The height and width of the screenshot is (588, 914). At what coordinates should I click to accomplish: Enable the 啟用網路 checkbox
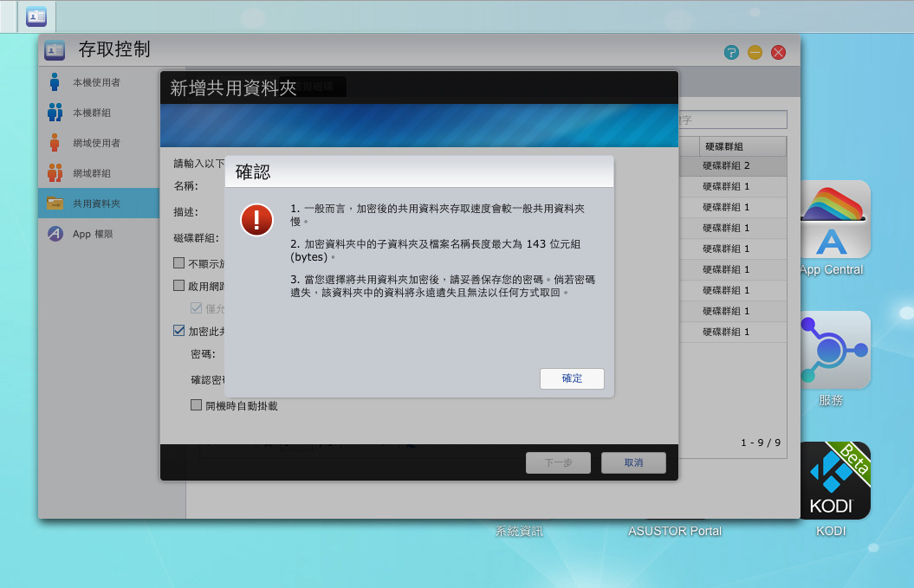179,285
